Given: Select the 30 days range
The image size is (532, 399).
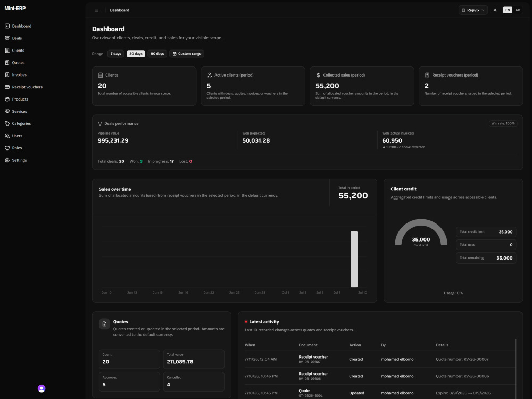Looking at the screenshot, I should (x=136, y=54).
